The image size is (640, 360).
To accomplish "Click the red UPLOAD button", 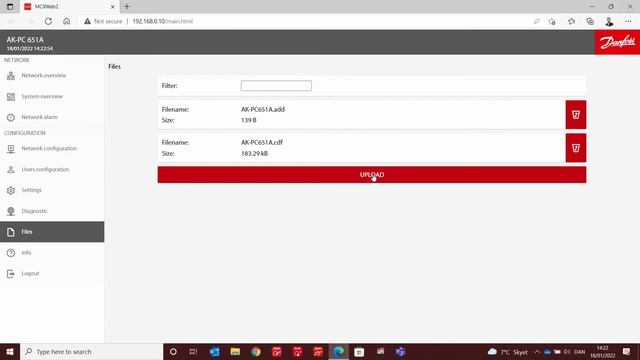I will (x=372, y=175).
